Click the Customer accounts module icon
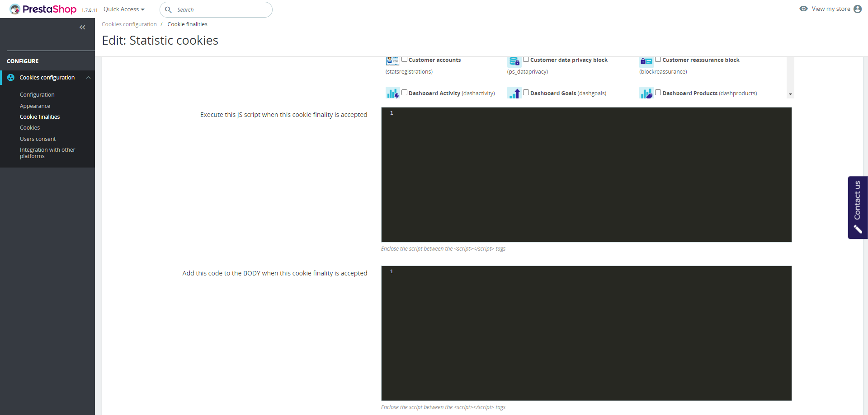The height and width of the screenshot is (415, 868). pyautogui.click(x=392, y=61)
